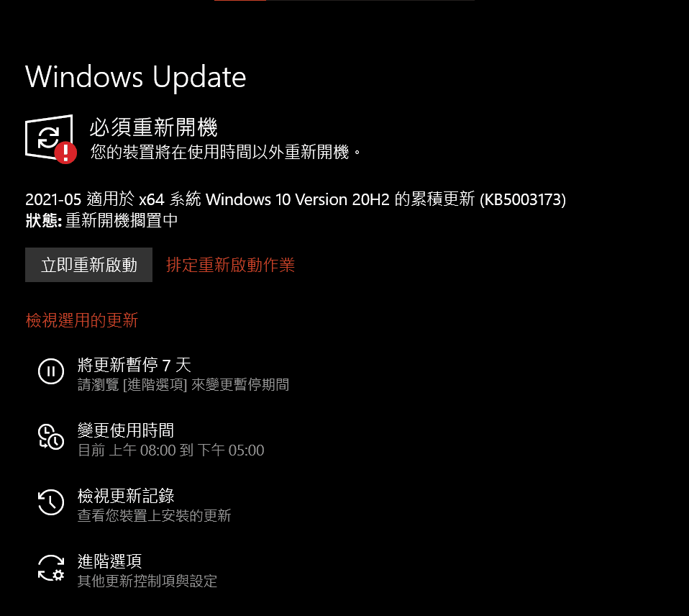Click the 立即重新啟動 restart now button

88,265
